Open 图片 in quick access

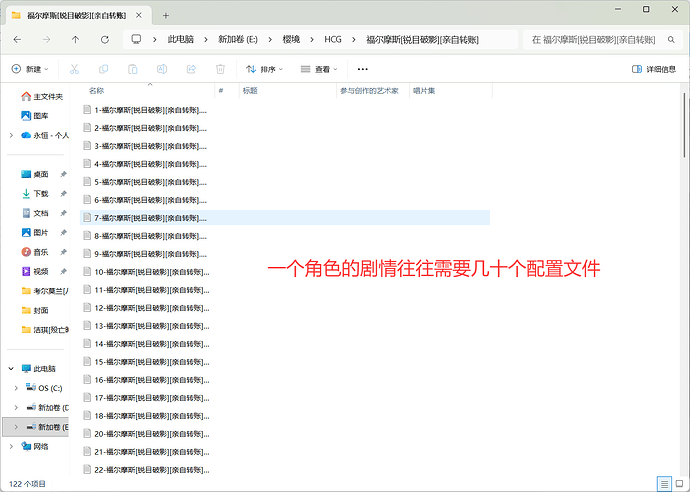pos(35,232)
